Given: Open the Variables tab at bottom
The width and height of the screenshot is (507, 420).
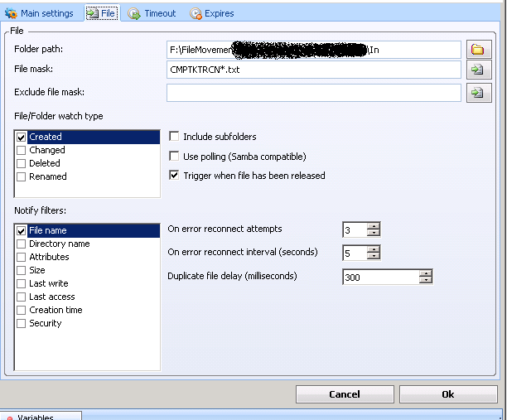Looking at the screenshot, I should (41, 417).
